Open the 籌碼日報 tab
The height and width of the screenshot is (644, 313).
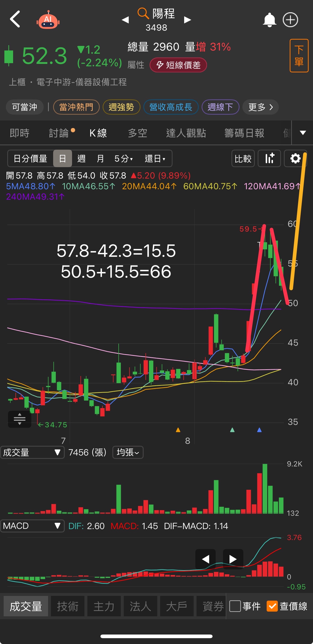[x=244, y=133]
